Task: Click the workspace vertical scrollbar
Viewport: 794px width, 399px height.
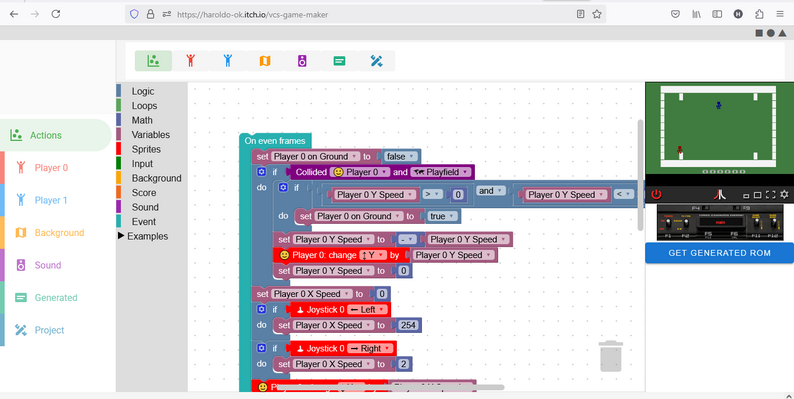Action: (x=640, y=175)
